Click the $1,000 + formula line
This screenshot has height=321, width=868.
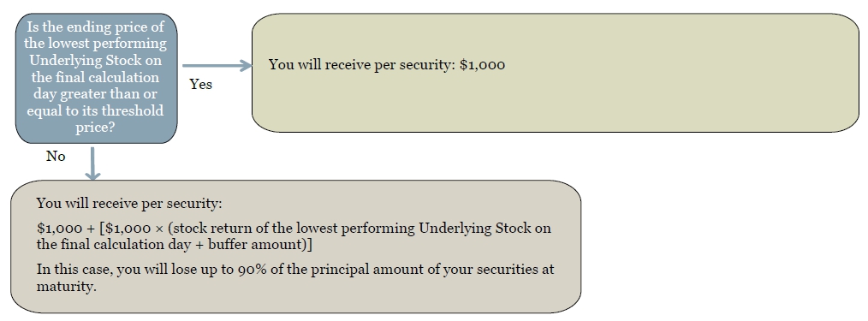pos(294,236)
